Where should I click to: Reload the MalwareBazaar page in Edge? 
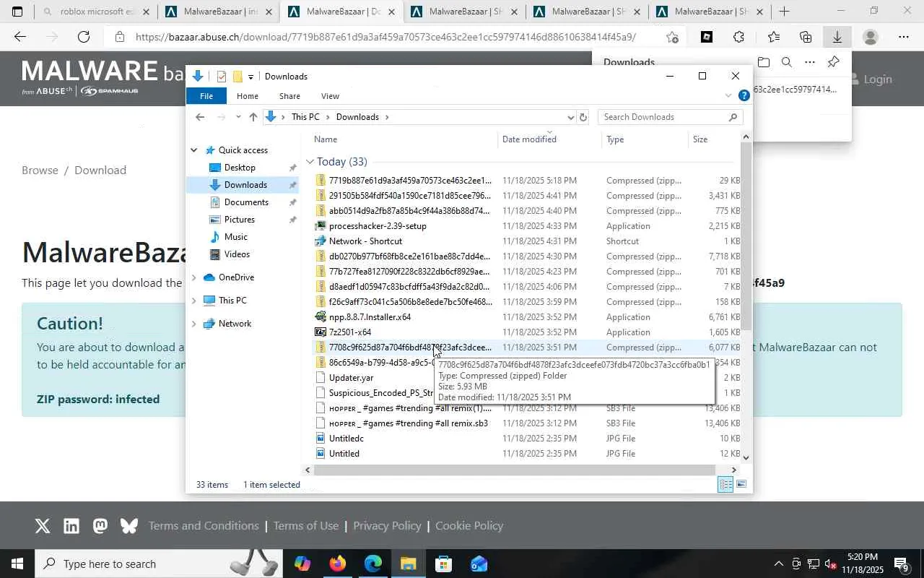click(x=84, y=37)
